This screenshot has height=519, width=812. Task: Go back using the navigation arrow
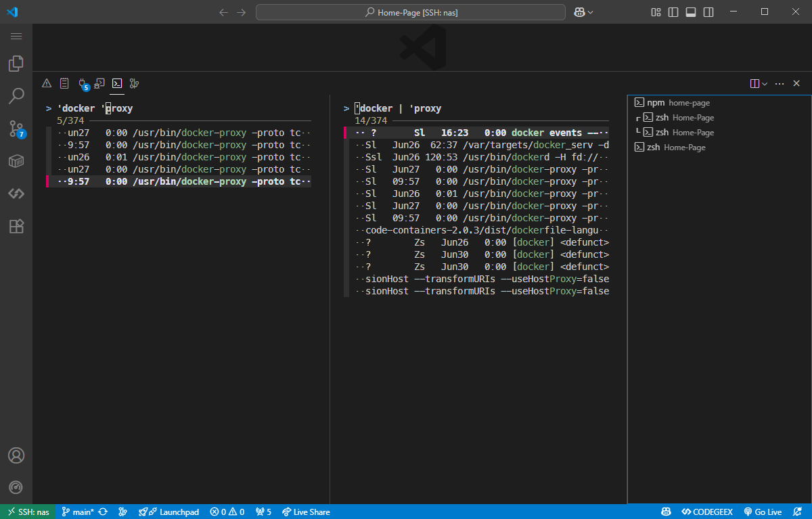click(x=223, y=12)
